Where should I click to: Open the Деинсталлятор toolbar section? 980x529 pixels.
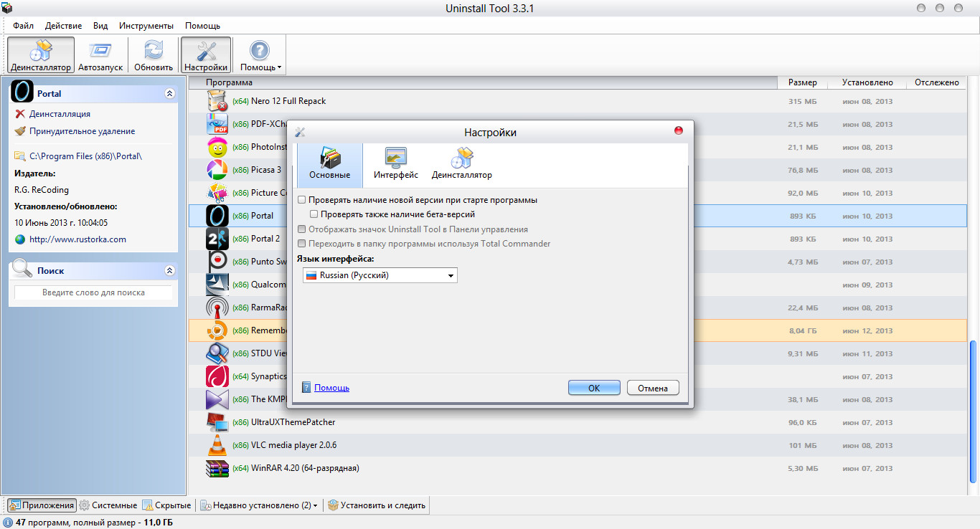(41, 55)
